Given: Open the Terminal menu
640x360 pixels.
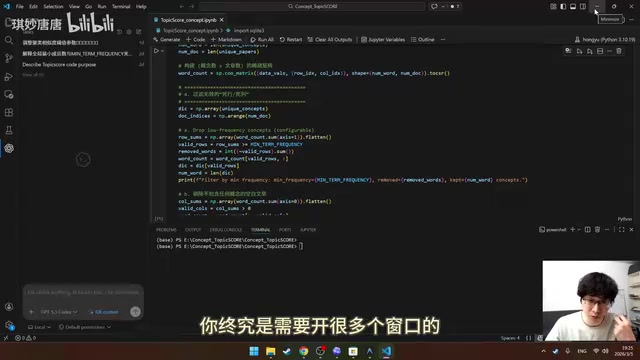Looking at the screenshot, I should 121,7.
